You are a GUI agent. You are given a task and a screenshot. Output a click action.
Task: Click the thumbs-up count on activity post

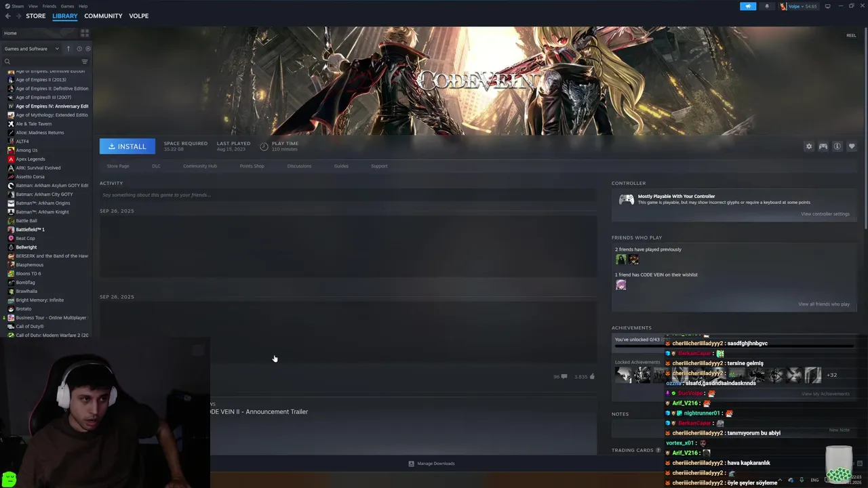pos(585,377)
